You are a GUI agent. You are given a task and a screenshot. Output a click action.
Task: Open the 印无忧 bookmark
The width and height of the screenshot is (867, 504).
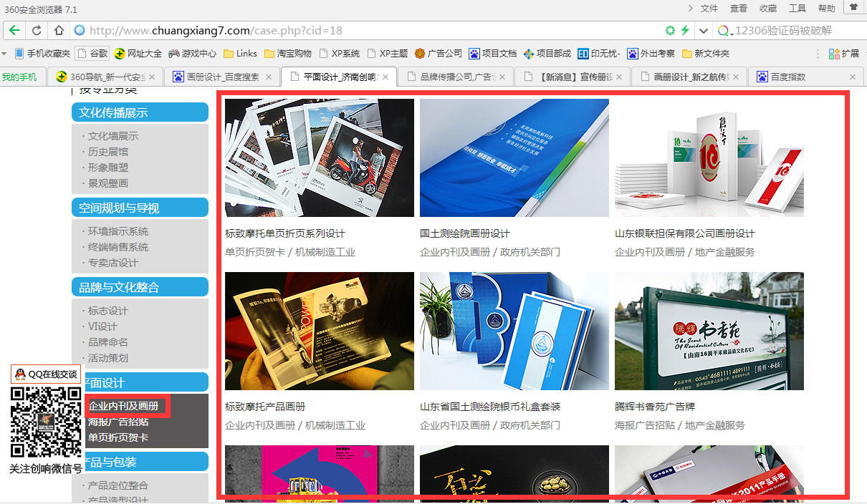pos(598,53)
